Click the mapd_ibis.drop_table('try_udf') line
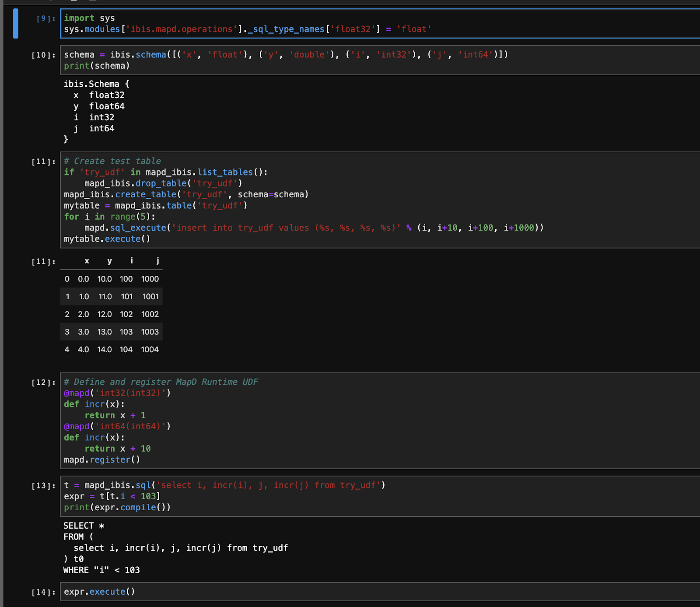Image resolution: width=700 pixels, height=607 pixels. pyautogui.click(x=163, y=183)
